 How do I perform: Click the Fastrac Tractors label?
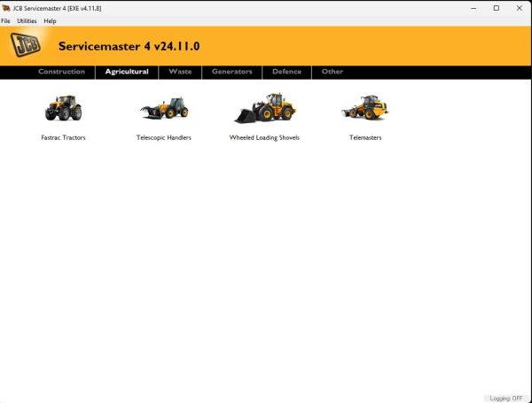[63, 137]
